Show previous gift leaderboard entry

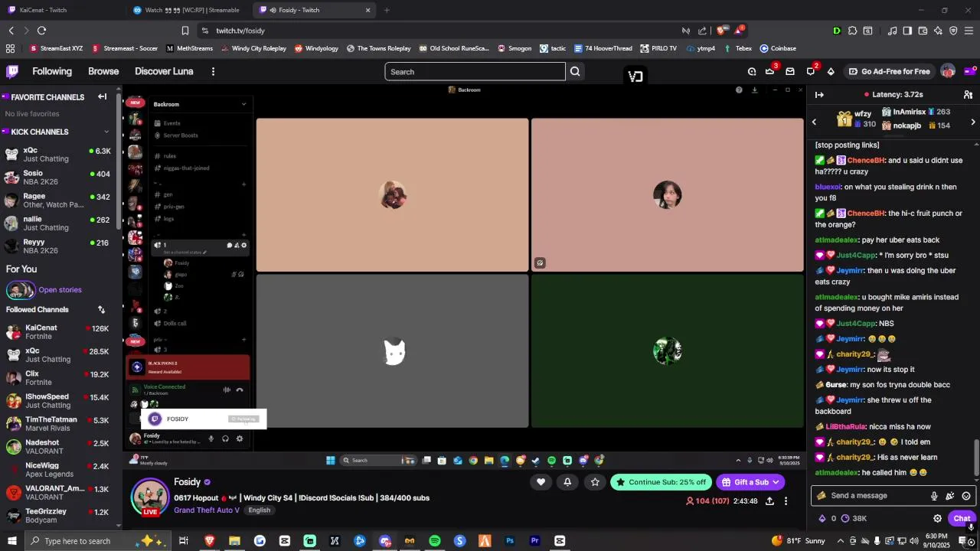[x=814, y=122]
